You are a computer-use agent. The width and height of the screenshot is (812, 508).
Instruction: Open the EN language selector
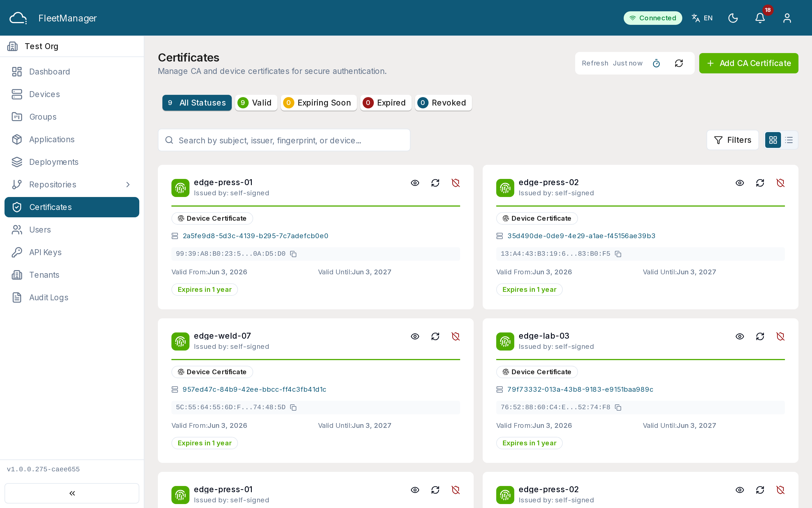702,18
